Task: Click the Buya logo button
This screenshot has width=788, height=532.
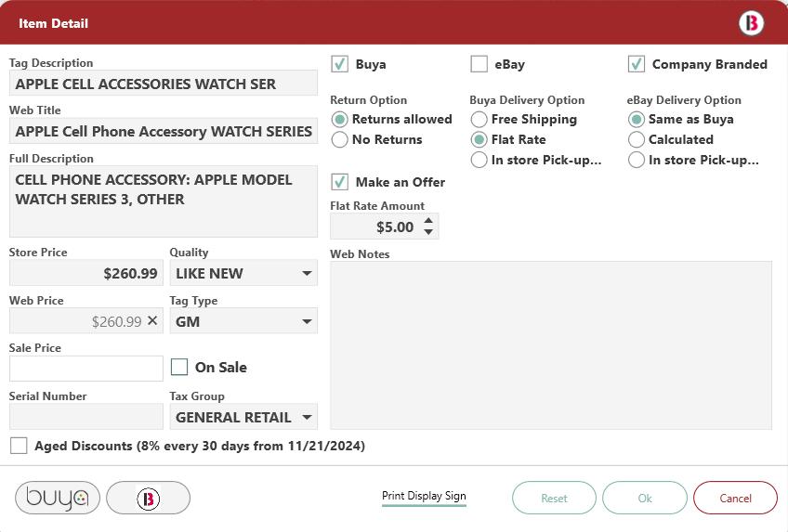Action: (x=58, y=498)
